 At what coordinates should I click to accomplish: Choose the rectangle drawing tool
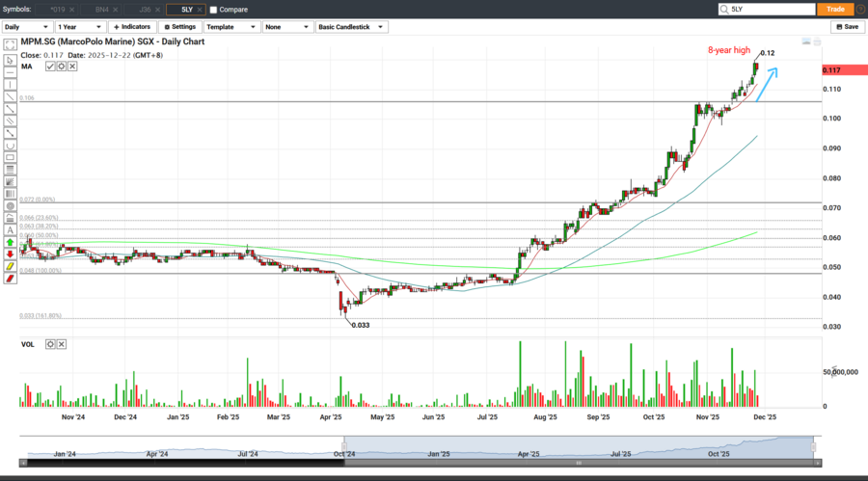(x=10, y=157)
